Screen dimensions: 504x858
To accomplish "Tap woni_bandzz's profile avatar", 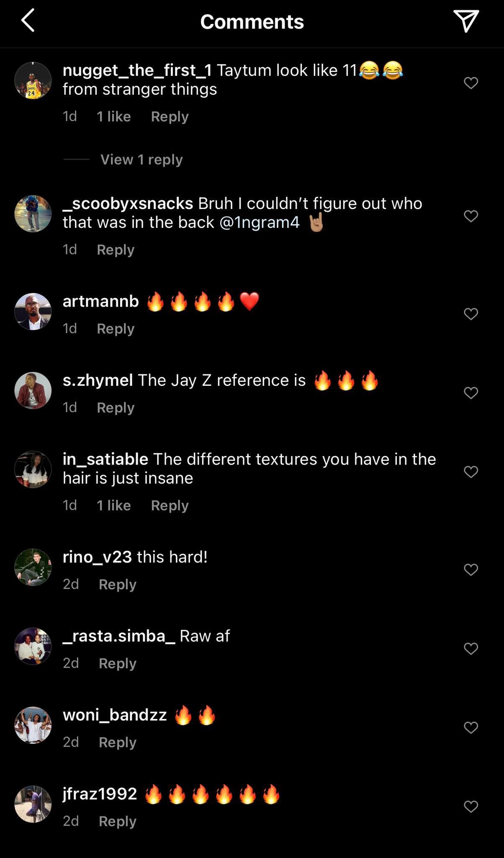I will (x=33, y=725).
